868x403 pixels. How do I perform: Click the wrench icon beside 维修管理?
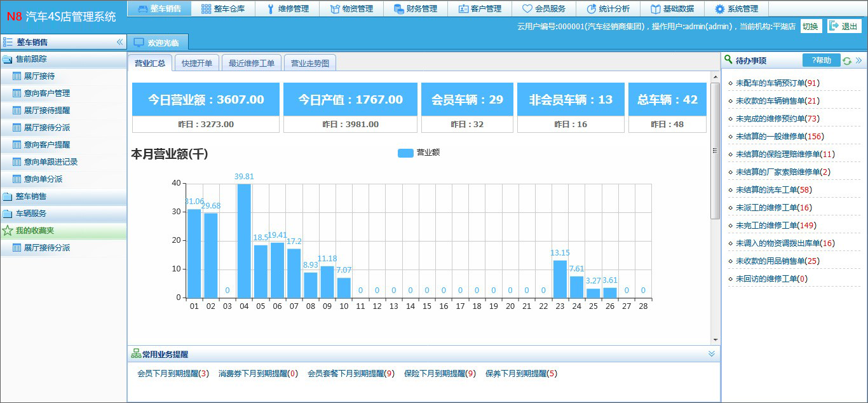[271, 9]
